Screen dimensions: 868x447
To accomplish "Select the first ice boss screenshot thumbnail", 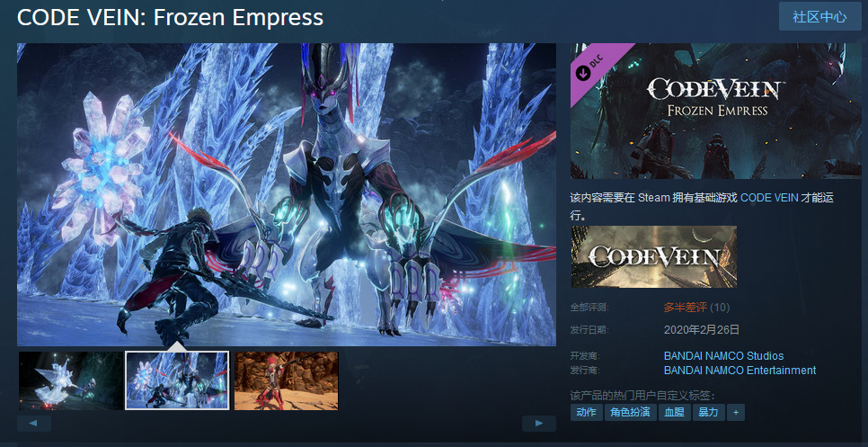I will pos(70,380).
